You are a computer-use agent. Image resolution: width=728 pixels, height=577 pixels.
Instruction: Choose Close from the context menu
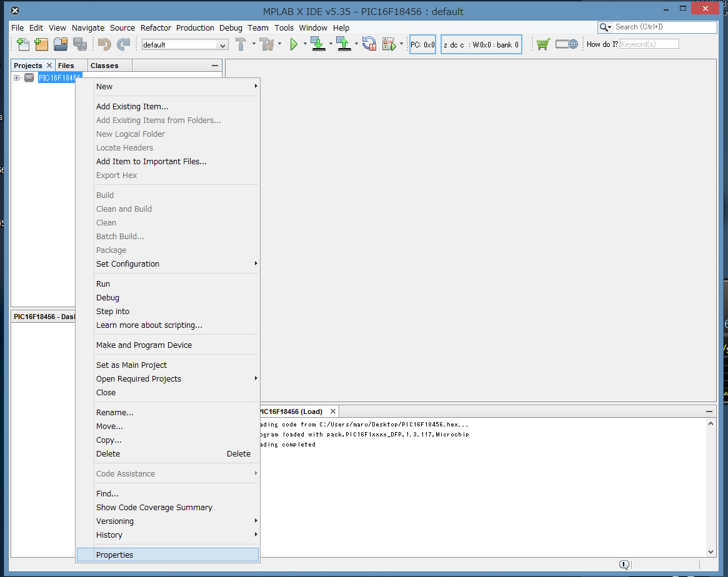(x=167, y=392)
